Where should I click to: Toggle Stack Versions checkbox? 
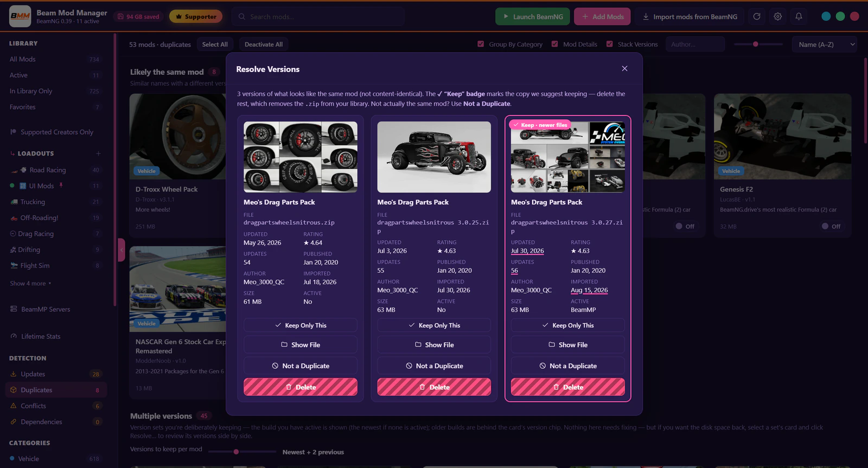tap(609, 44)
